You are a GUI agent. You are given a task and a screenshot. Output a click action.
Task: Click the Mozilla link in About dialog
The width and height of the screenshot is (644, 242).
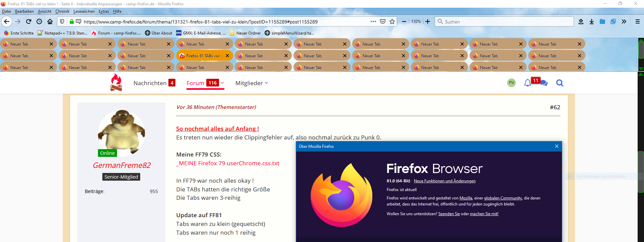[x=466, y=198]
